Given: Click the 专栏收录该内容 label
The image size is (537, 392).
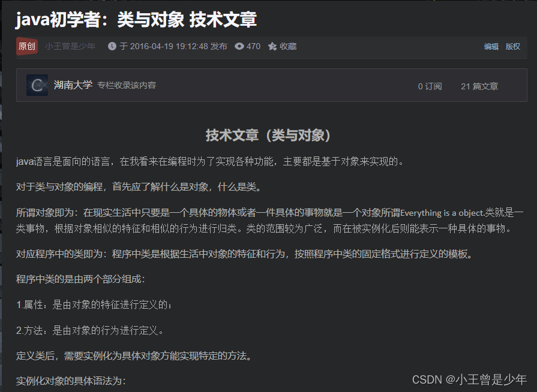Looking at the screenshot, I should click(127, 85).
